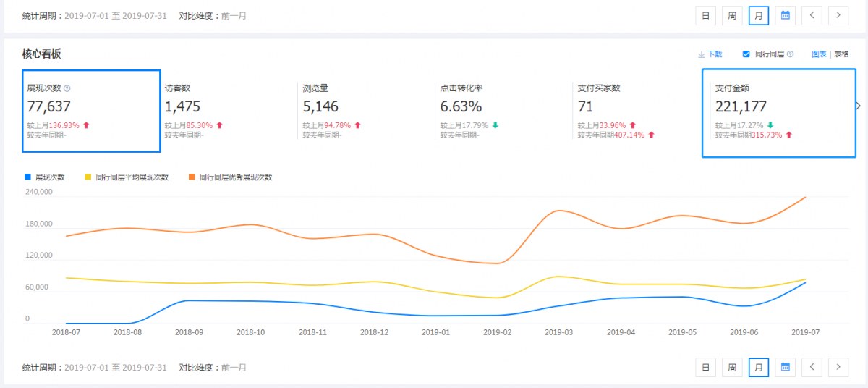868x388 pixels.
Task: Toggle the orange 同行同层优秀展现次数 legend swatch
Action: [x=192, y=177]
